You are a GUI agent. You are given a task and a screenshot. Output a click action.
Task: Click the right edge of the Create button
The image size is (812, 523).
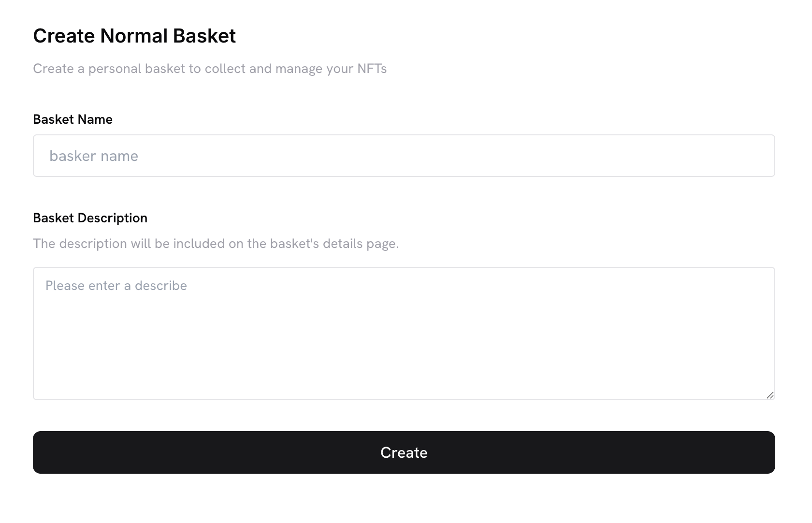click(765, 452)
